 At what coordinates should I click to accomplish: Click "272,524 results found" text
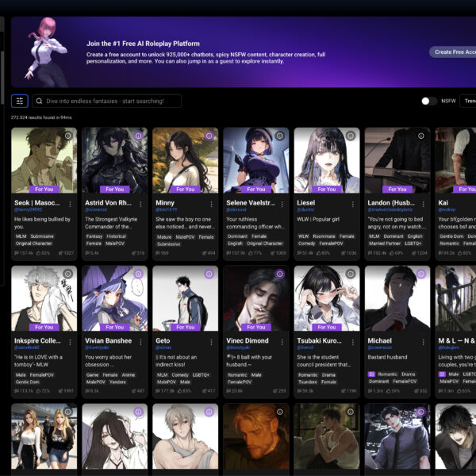[41, 117]
